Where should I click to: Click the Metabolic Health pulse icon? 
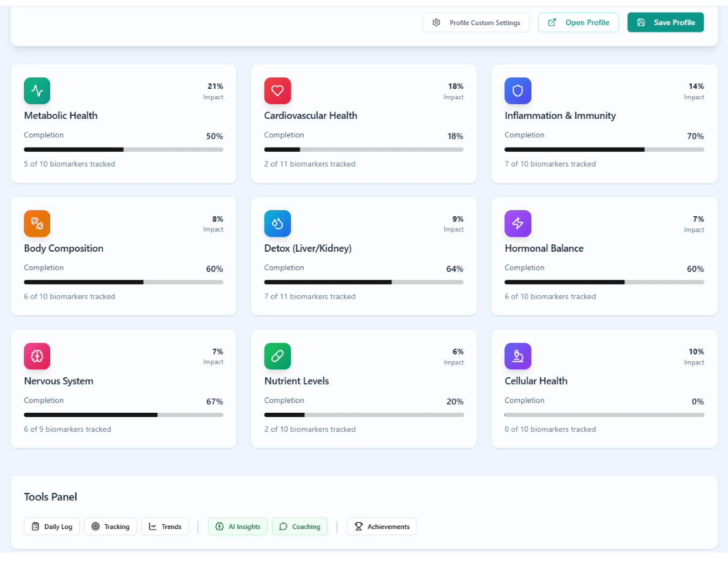(37, 91)
